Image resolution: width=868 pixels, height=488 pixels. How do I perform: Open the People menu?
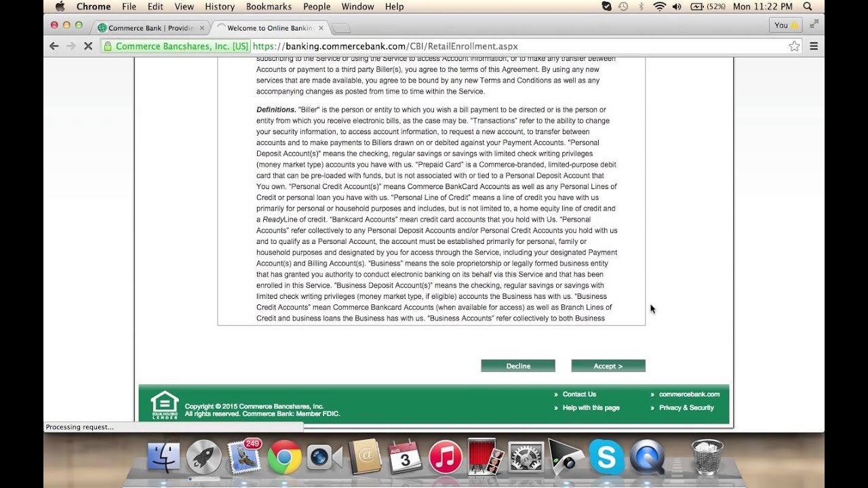tap(317, 6)
